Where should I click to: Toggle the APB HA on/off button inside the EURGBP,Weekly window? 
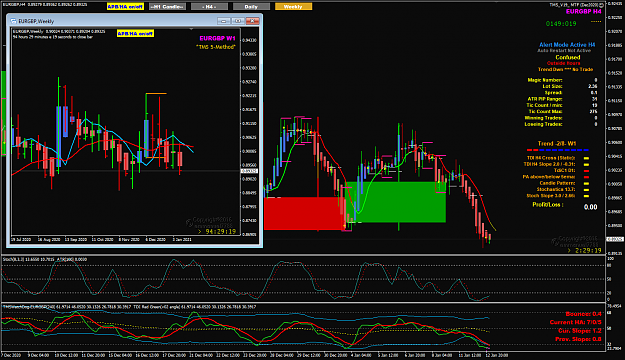136,34
